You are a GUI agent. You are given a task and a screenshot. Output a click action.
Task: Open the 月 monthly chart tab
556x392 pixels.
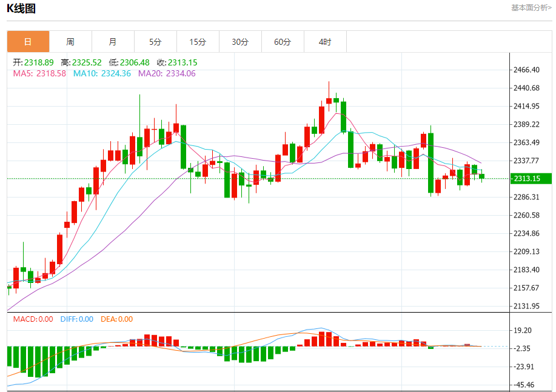click(x=113, y=42)
